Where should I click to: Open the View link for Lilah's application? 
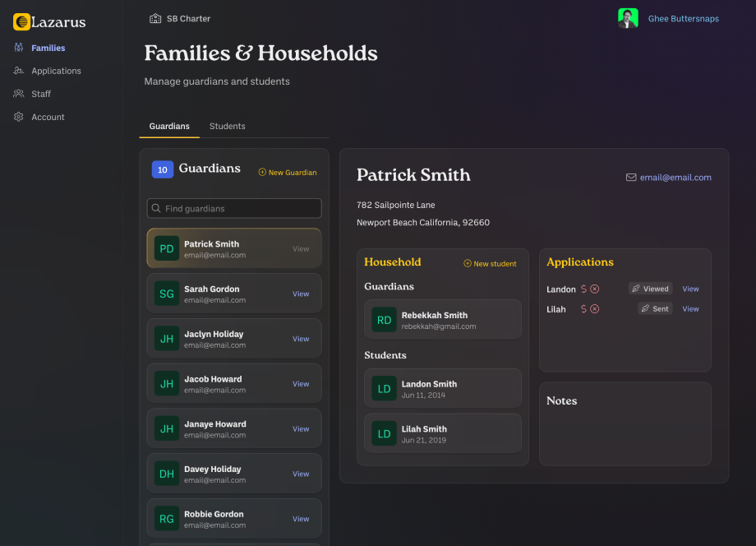click(690, 308)
